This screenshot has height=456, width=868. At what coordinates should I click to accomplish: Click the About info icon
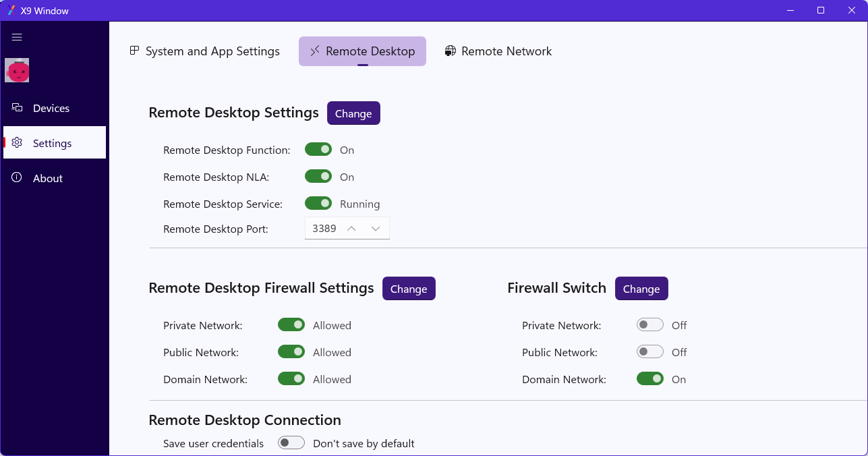pyautogui.click(x=18, y=178)
